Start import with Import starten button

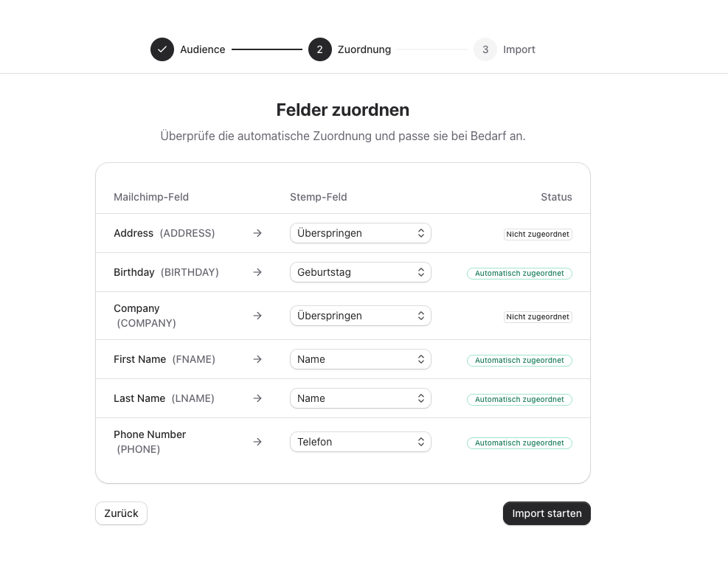(547, 513)
